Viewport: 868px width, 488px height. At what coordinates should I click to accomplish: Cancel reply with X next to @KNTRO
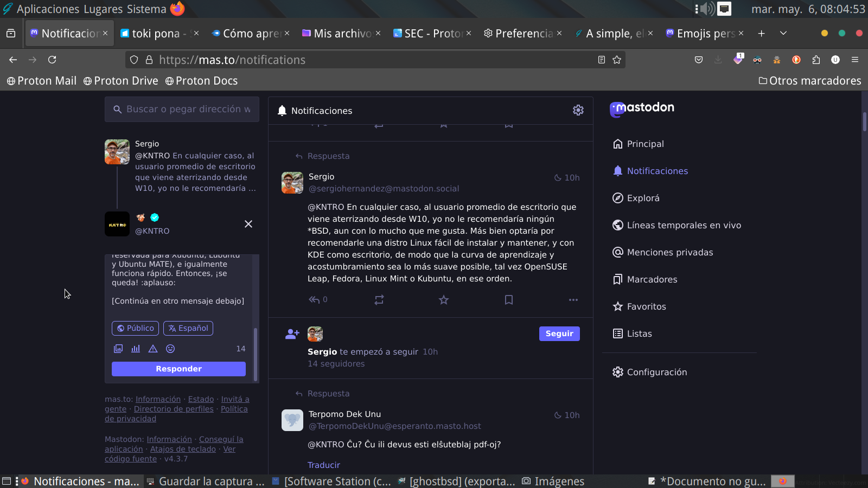[248, 224]
